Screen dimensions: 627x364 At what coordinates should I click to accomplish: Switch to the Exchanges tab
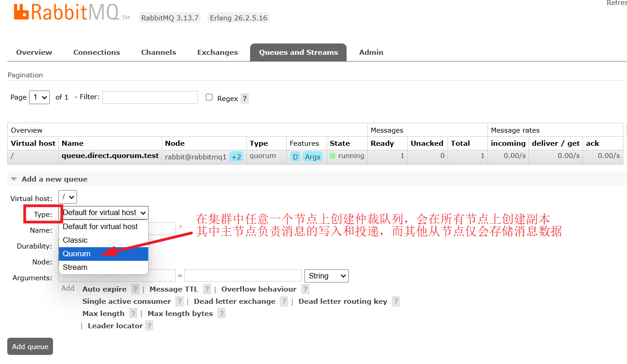point(217,53)
